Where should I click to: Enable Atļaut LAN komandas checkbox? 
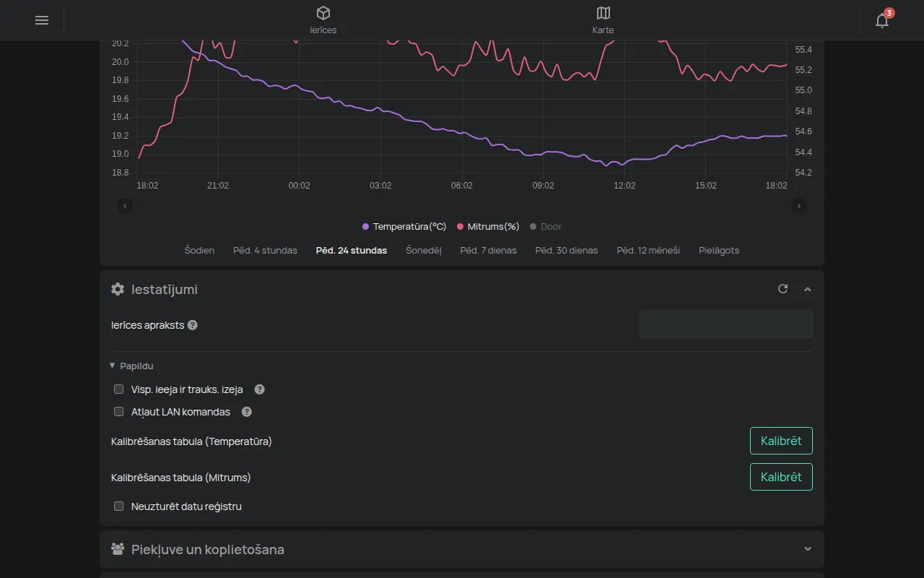pyautogui.click(x=119, y=412)
